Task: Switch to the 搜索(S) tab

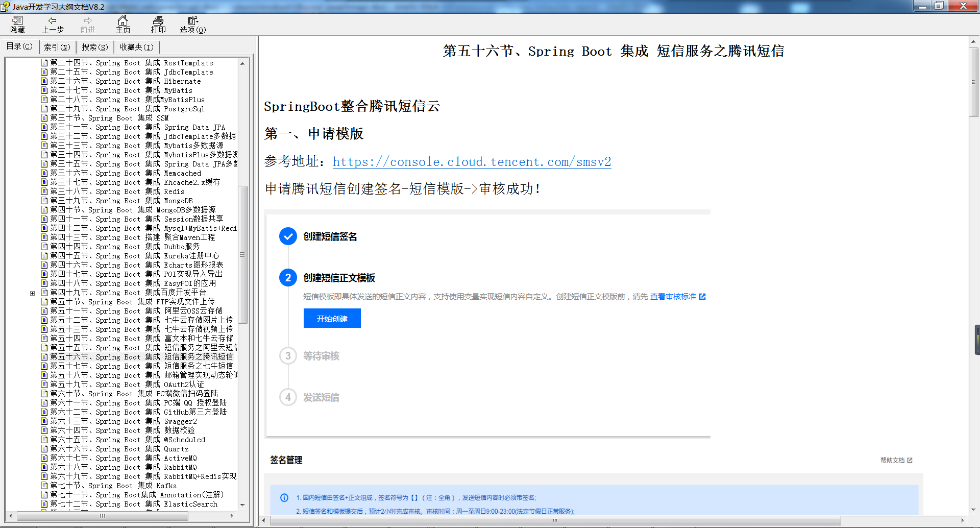Action: [x=95, y=47]
